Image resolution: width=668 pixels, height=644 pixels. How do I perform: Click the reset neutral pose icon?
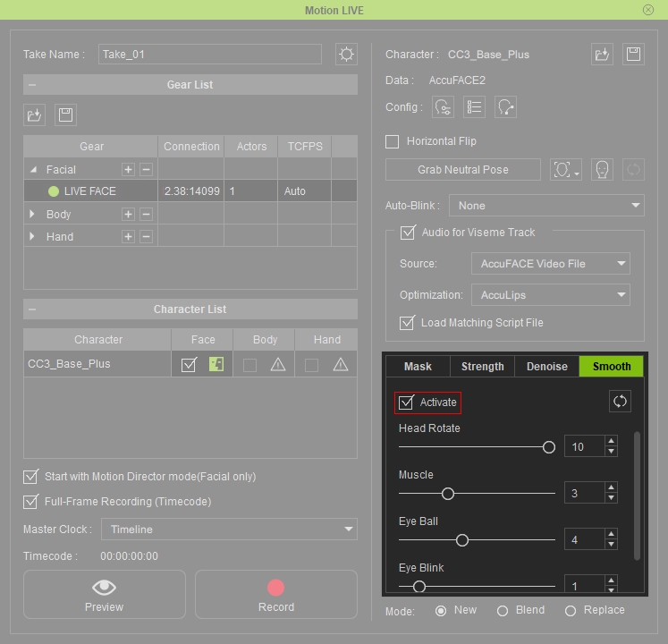633,170
